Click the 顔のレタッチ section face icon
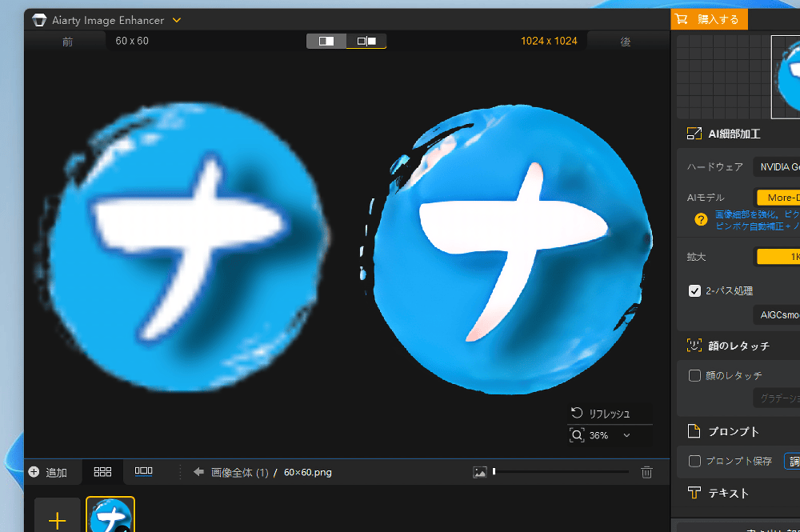The image size is (800, 532). (x=694, y=346)
